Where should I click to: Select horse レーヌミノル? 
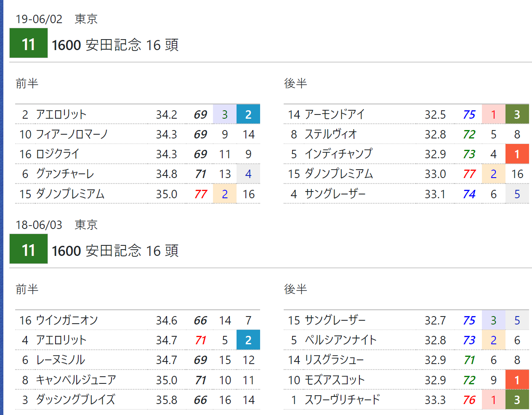[x=61, y=360]
